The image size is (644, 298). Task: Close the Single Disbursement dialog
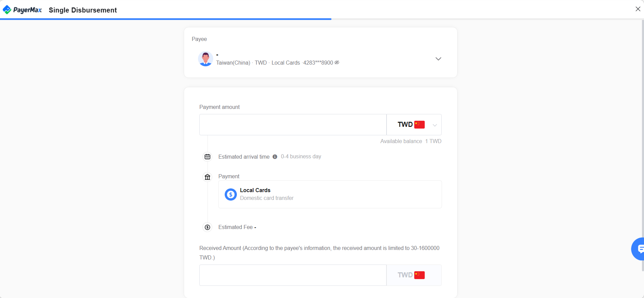[x=638, y=9]
